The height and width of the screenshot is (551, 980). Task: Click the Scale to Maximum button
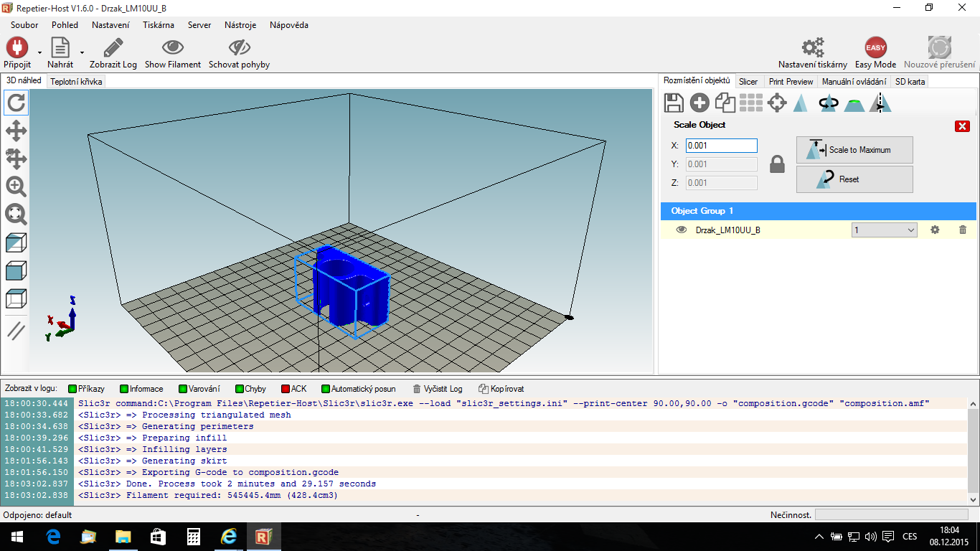(854, 150)
